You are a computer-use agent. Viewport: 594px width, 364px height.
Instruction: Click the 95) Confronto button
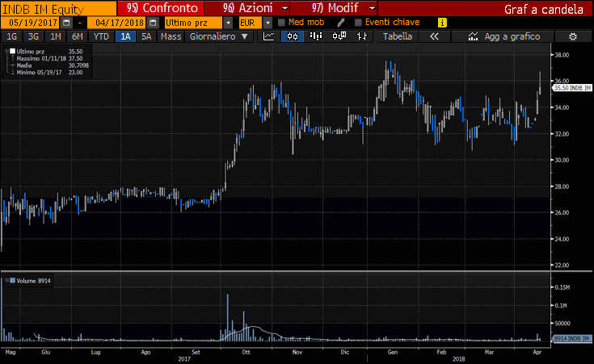click(161, 8)
